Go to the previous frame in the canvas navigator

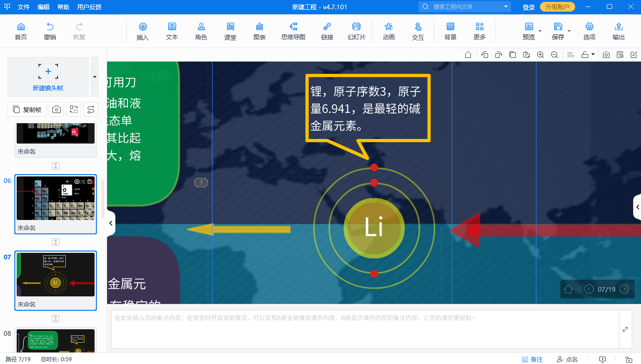coord(589,289)
